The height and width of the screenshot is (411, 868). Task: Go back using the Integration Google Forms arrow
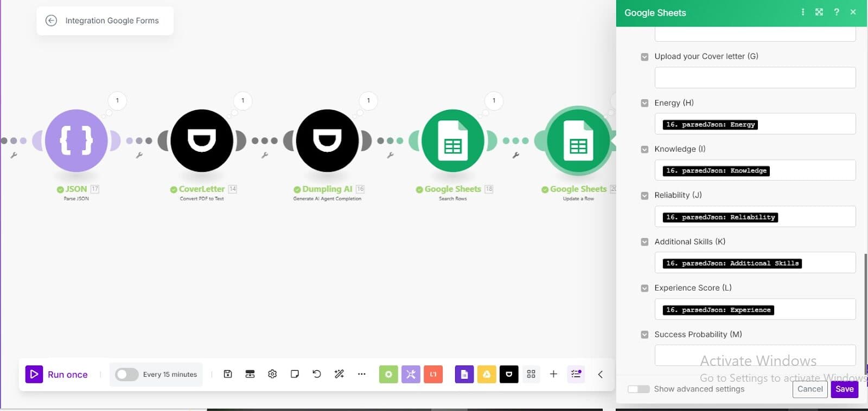51,21
